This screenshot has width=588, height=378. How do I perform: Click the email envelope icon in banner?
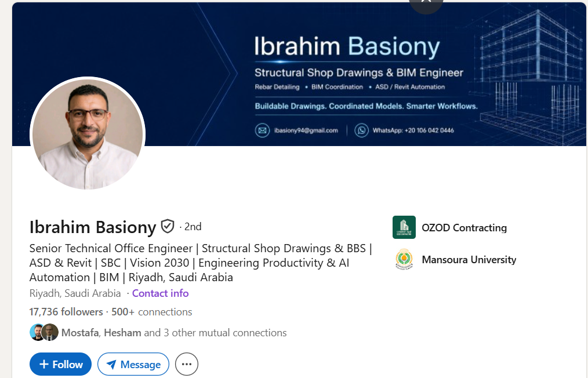tap(262, 130)
